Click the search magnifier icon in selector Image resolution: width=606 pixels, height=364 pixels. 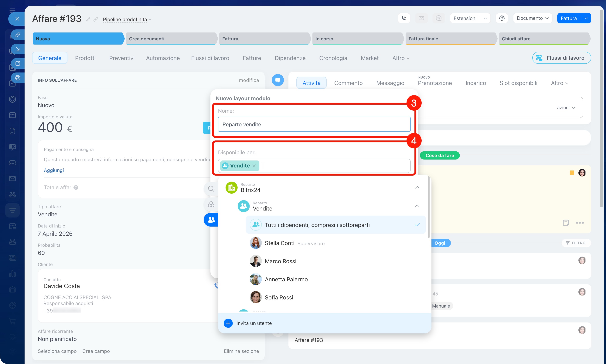tap(211, 189)
